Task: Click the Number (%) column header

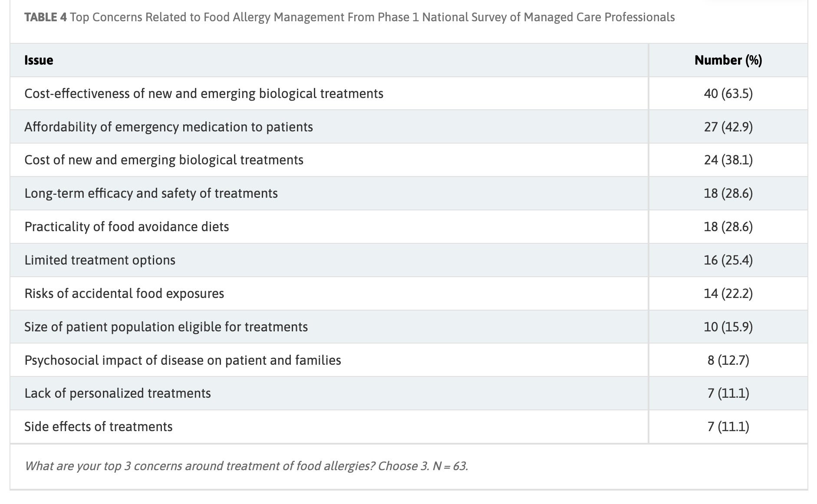Action: click(728, 60)
